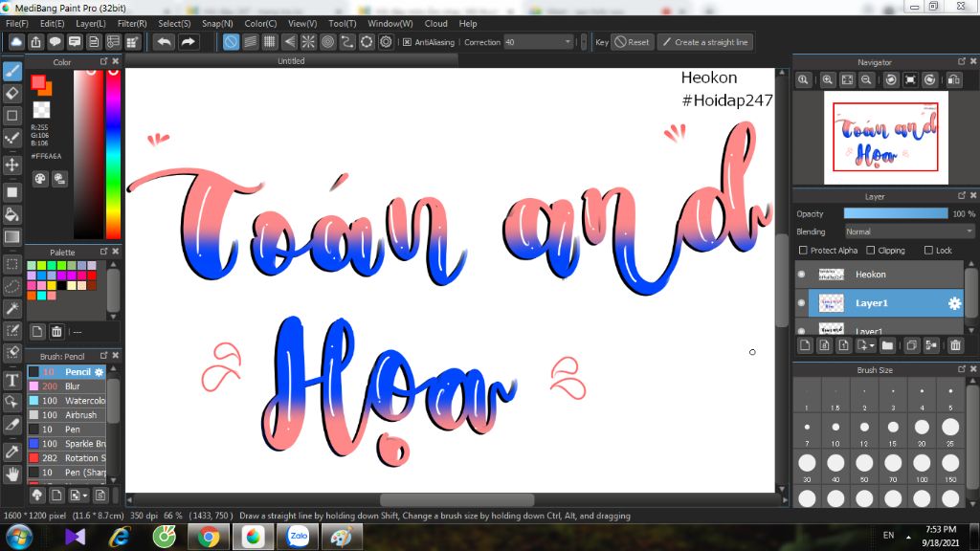Pick the red foreground color swatch

tap(38, 82)
